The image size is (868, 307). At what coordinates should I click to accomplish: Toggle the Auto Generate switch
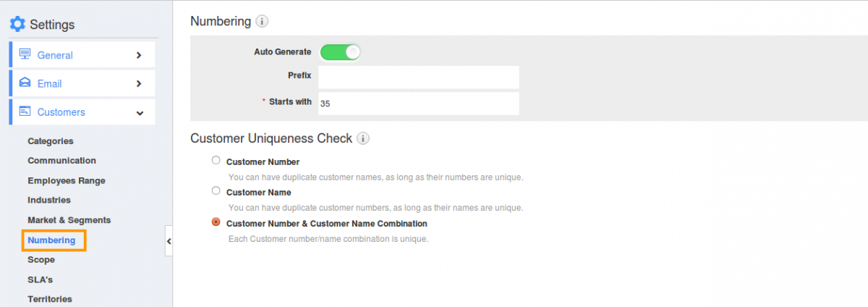340,52
